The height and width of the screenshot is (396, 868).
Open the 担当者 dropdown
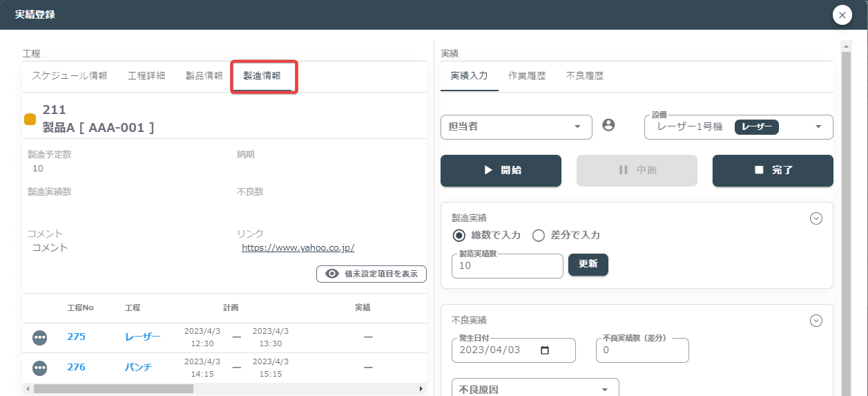click(517, 127)
